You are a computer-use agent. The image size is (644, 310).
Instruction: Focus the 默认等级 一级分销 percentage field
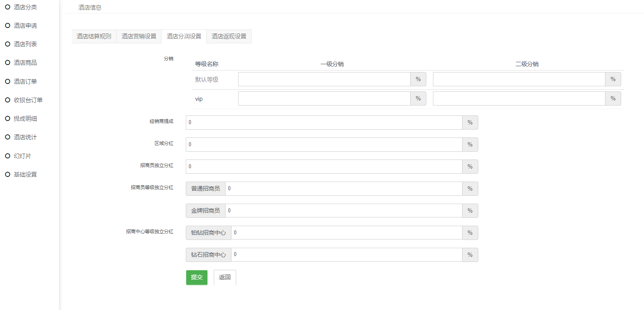click(324, 79)
